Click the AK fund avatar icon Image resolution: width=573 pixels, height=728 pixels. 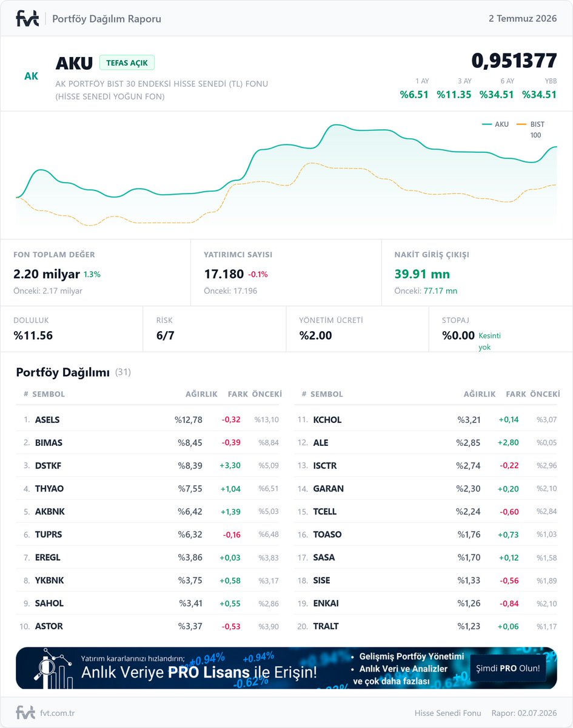(x=31, y=76)
